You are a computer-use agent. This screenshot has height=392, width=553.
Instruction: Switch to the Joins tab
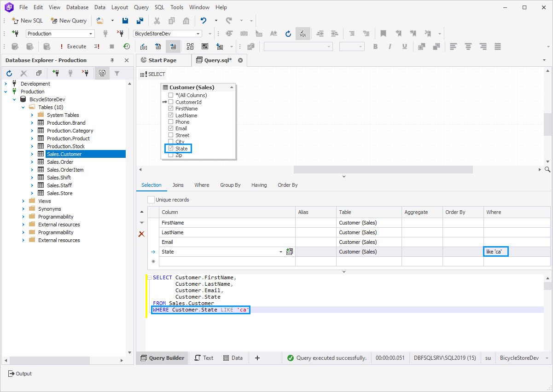coord(178,184)
